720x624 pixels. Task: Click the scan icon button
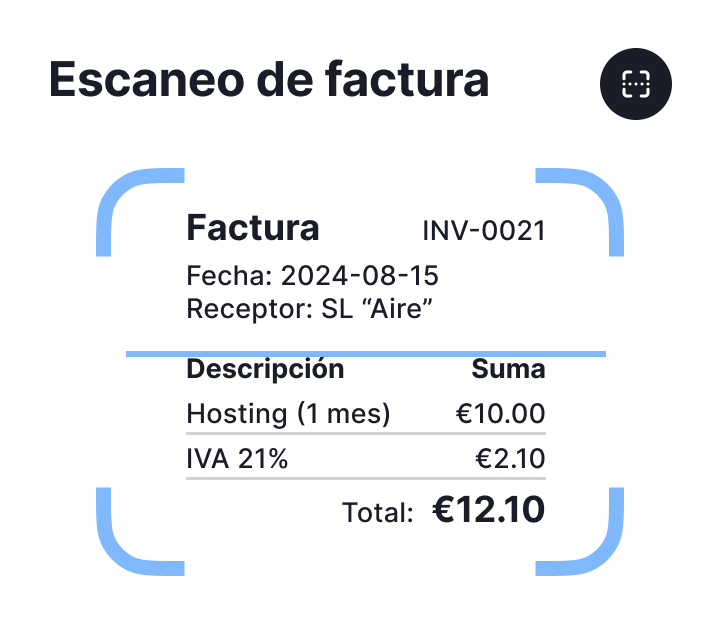pyautogui.click(x=636, y=86)
